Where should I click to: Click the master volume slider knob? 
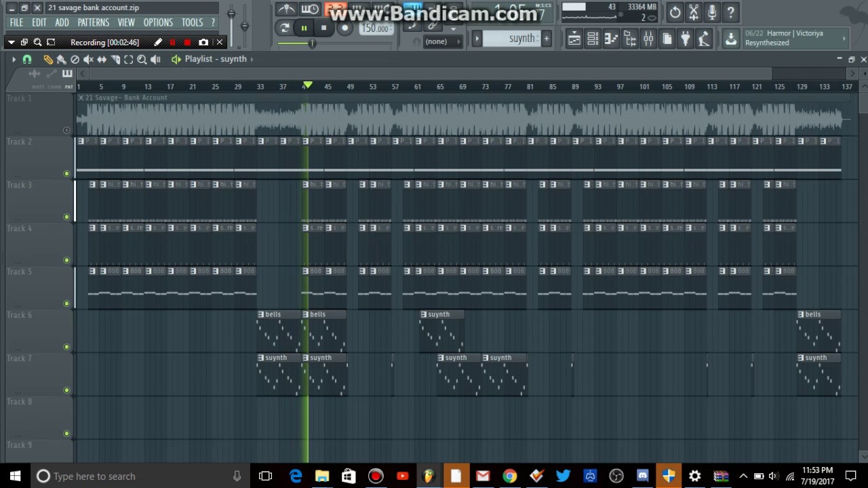coord(231,14)
